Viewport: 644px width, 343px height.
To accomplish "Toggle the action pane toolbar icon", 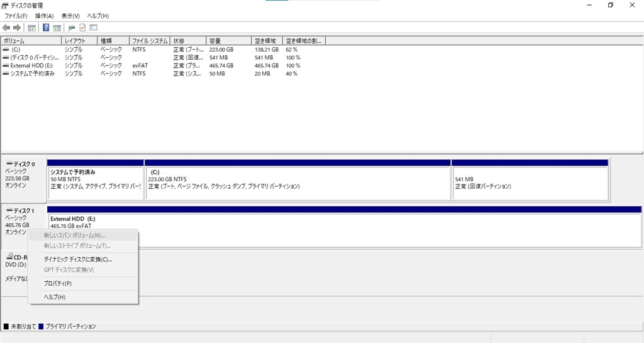I will [x=57, y=28].
